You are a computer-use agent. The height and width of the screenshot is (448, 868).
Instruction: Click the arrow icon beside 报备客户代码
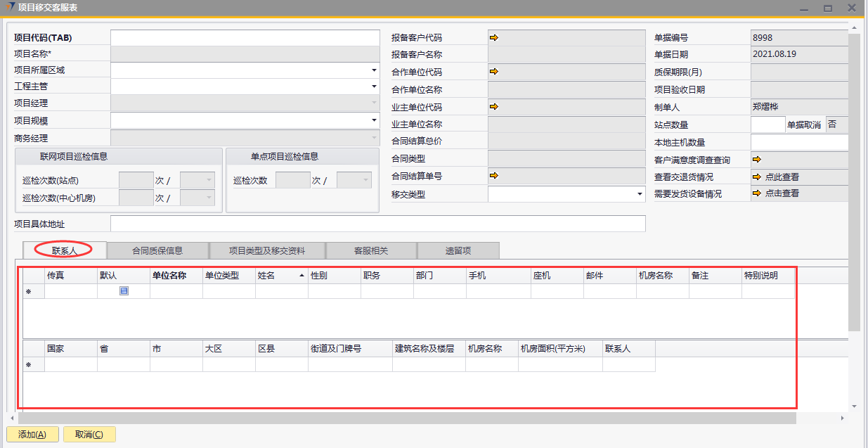(493, 37)
